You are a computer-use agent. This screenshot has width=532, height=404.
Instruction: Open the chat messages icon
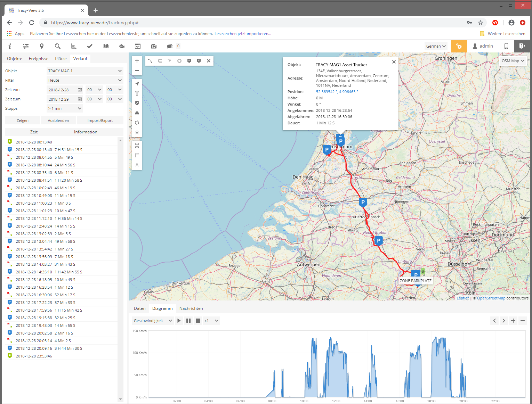pos(170,46)
